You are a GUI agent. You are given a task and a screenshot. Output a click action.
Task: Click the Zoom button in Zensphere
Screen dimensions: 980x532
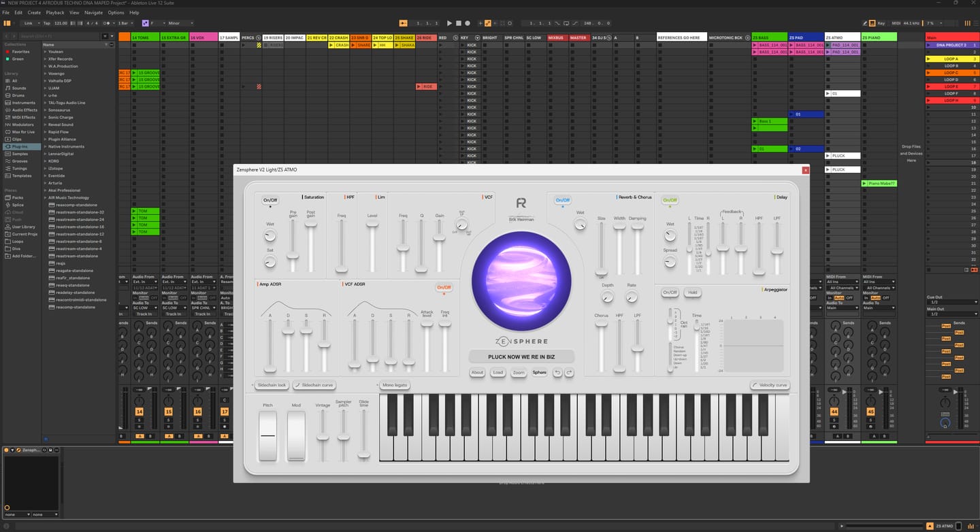click(x=519, y=372)
